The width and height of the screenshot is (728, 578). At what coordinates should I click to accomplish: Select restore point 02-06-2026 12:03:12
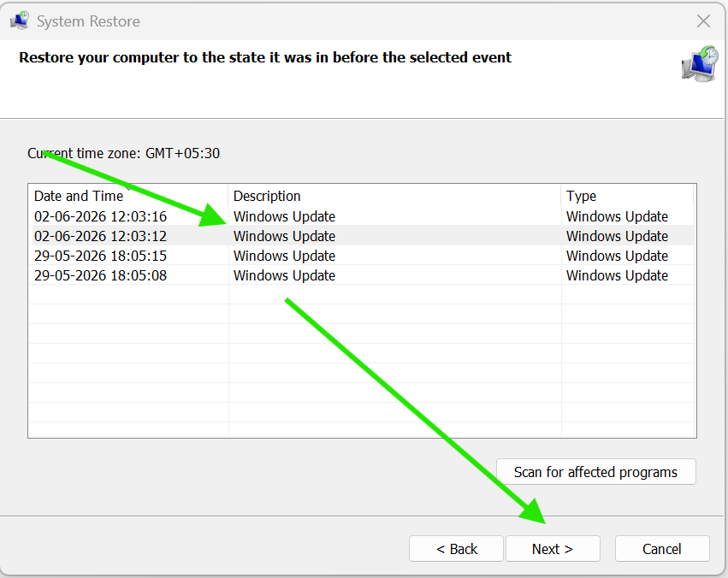pos(362,236)
